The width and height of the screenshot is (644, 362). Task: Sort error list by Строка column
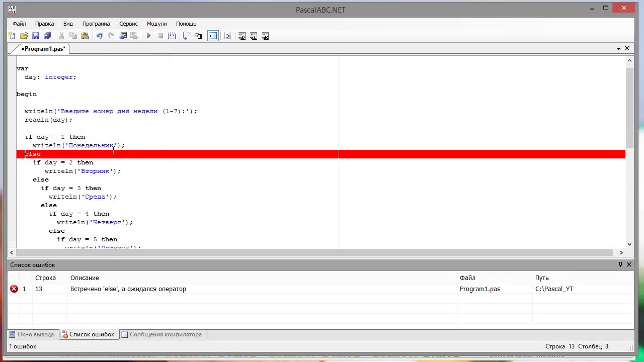click(x=45, y=278)
